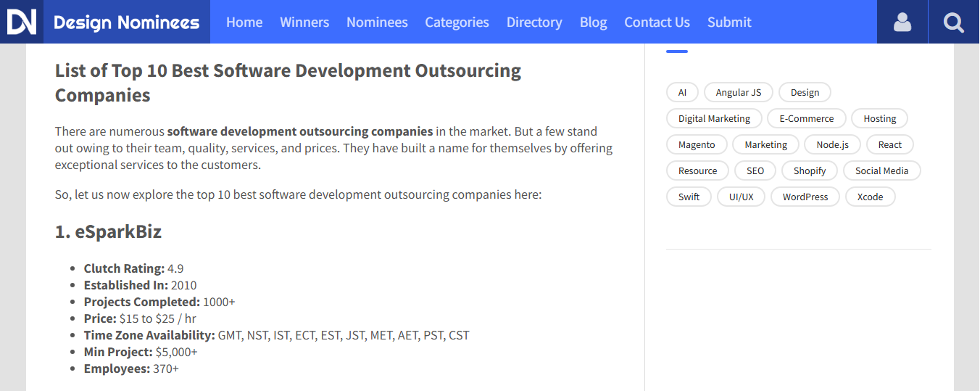Select the Magento tag
The image size is (980, 391).
697,144
